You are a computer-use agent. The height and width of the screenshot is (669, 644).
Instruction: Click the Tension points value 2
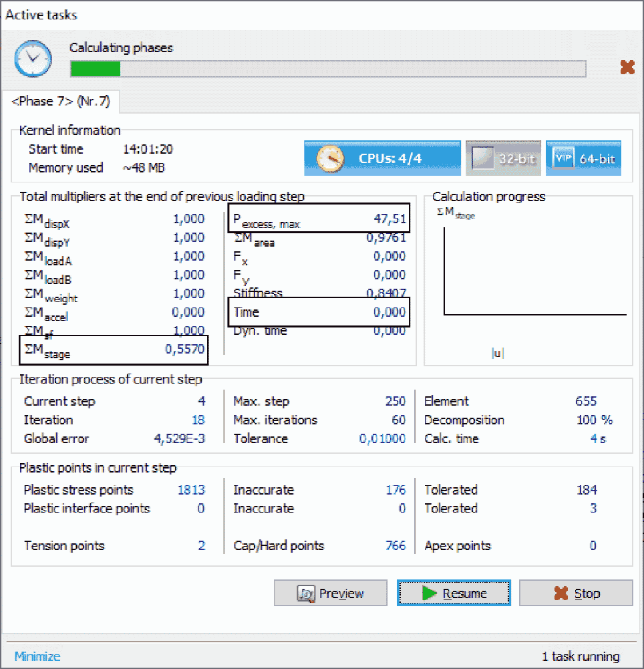click(201, 545)
